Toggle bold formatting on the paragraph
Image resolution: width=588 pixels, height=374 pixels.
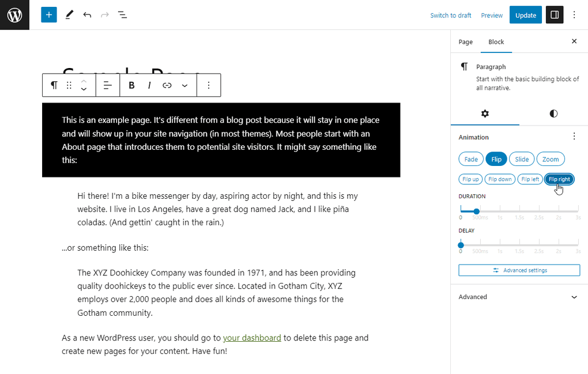point(131,85)
